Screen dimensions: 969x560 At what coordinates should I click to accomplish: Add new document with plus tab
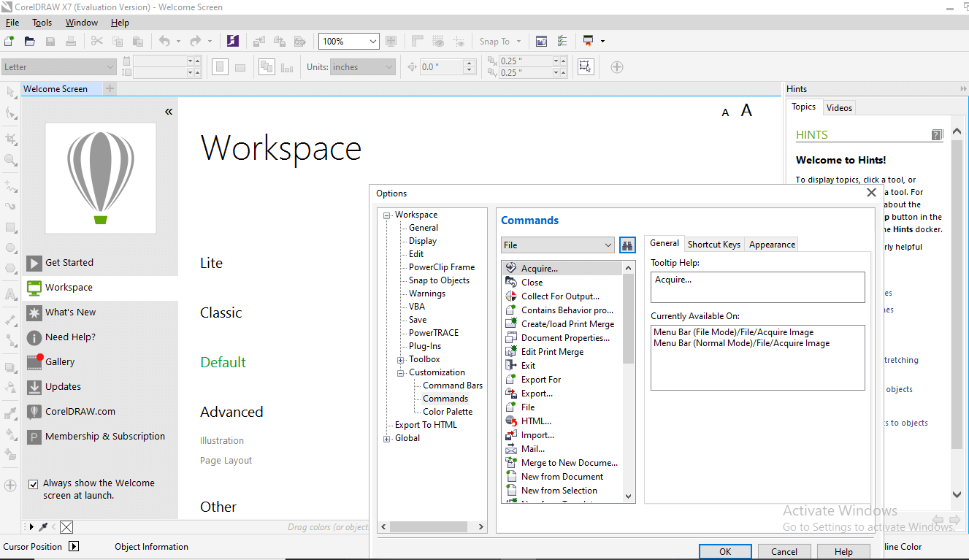(110, 89)
